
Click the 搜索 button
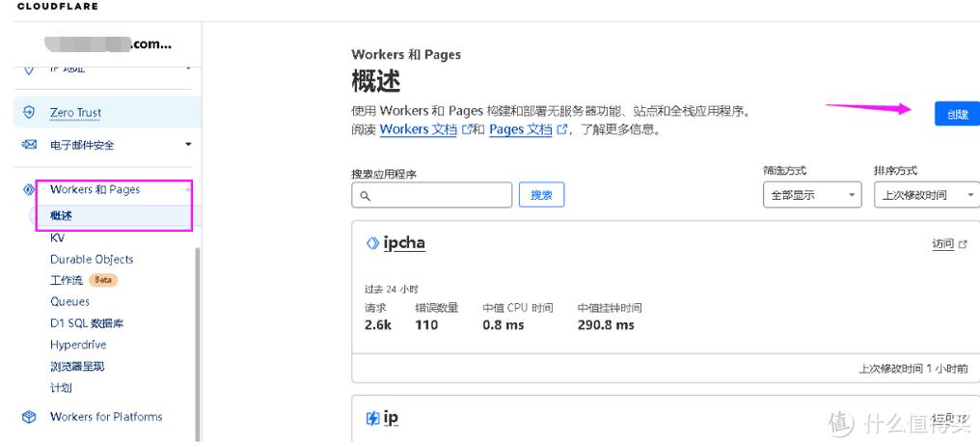(x=541, y=195)
